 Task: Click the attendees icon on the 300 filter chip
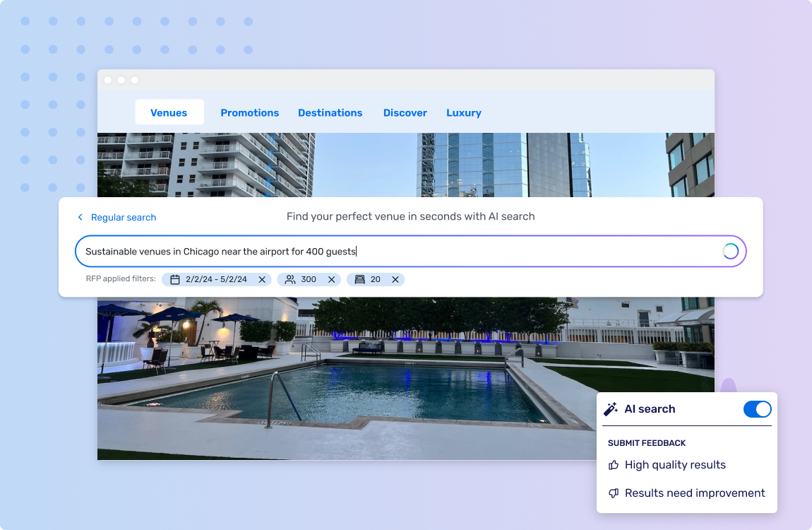pos(288,279)
